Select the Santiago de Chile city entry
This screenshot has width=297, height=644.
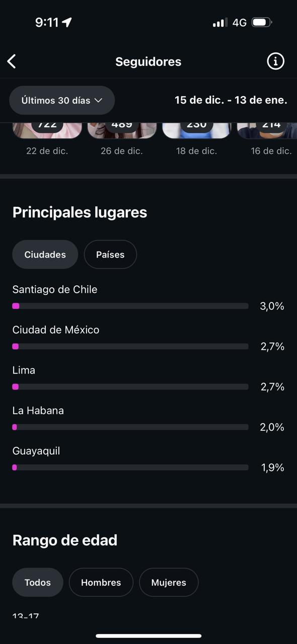[x=54, y=289]
